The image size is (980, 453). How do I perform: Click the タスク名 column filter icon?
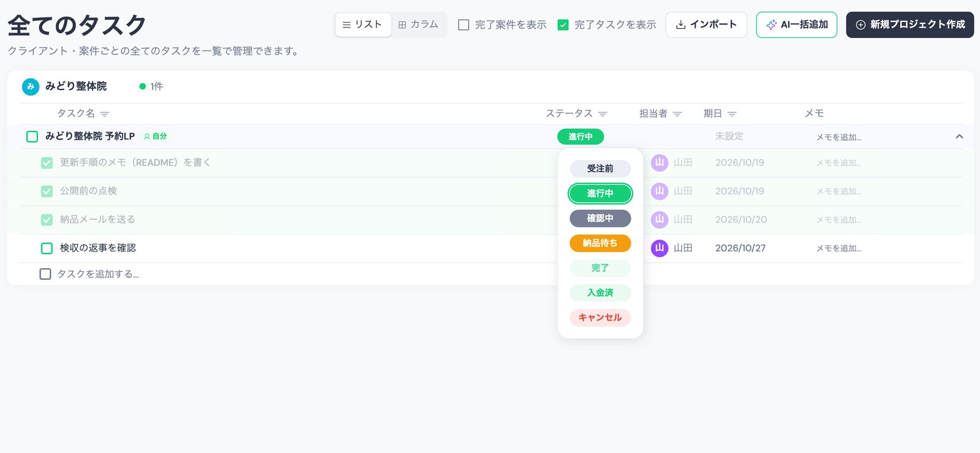105,114
